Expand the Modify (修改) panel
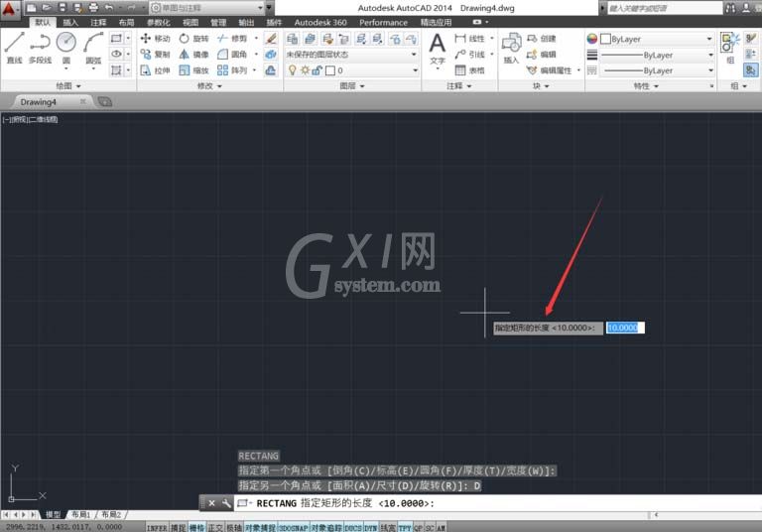The width and height of the screenshot is (762, 532). click(x=209, y=86)
